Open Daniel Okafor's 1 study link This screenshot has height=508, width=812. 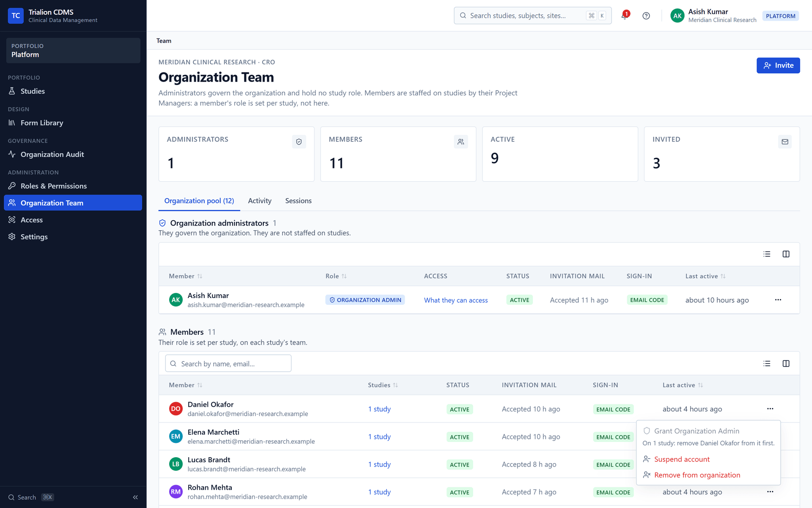[379, 409]
